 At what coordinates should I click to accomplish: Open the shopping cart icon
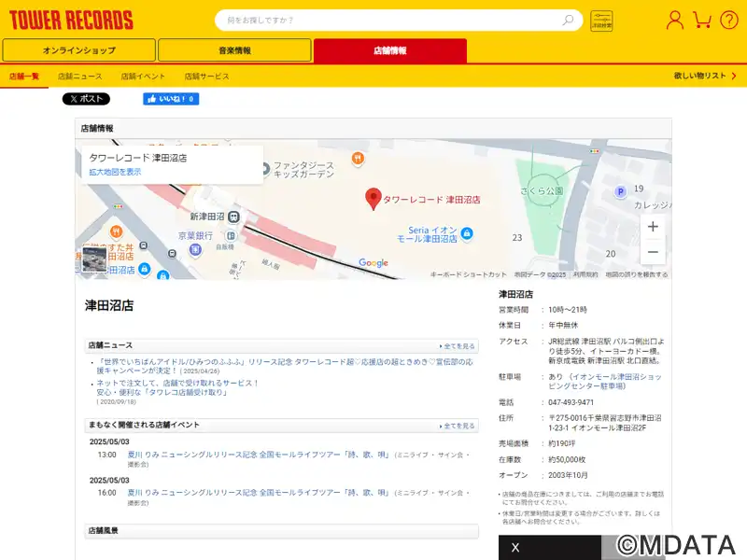pyautogui.click(x=702, y=20)
